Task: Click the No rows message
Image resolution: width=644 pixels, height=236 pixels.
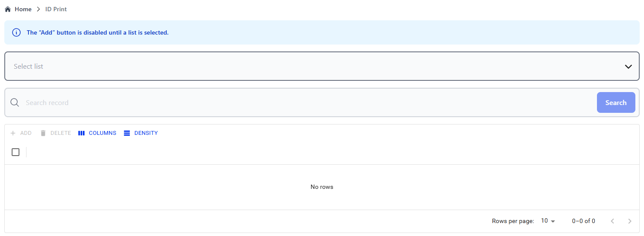Action: (322, 187)
